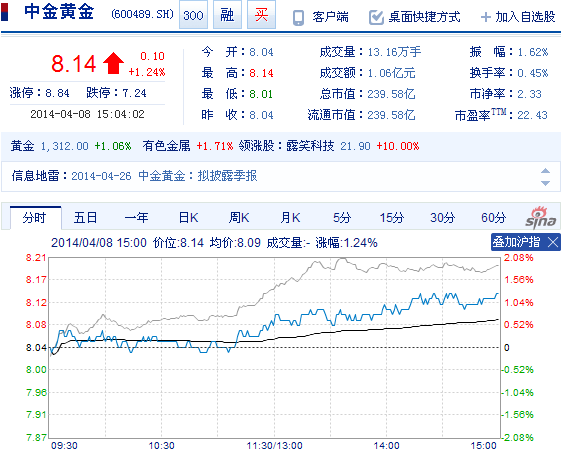Image resolution: width=561 pixels, height=451 pixels.
Task: Click the 换手率 0.45% value
Action: coord(533,73)
